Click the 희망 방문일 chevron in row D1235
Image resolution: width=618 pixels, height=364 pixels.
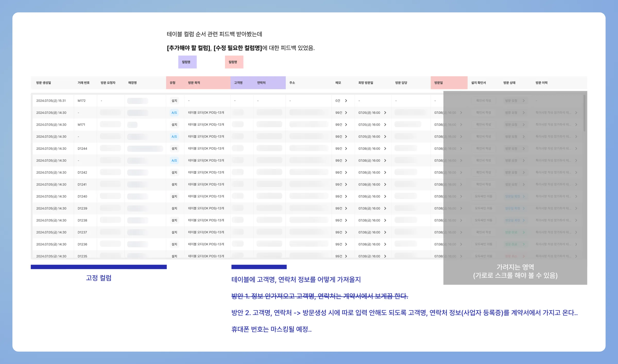(x=385, y=256)
